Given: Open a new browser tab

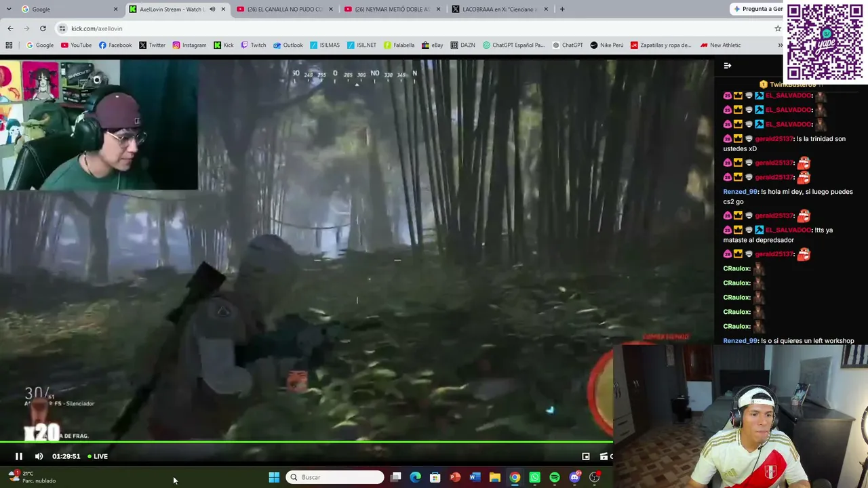Looking at the screenshot, I should pos(562,9).
